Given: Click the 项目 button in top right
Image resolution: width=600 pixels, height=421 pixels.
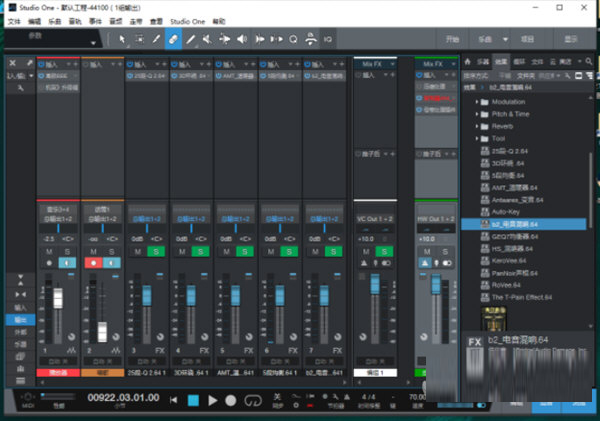Looking at the screenshot, I should 528,38.
